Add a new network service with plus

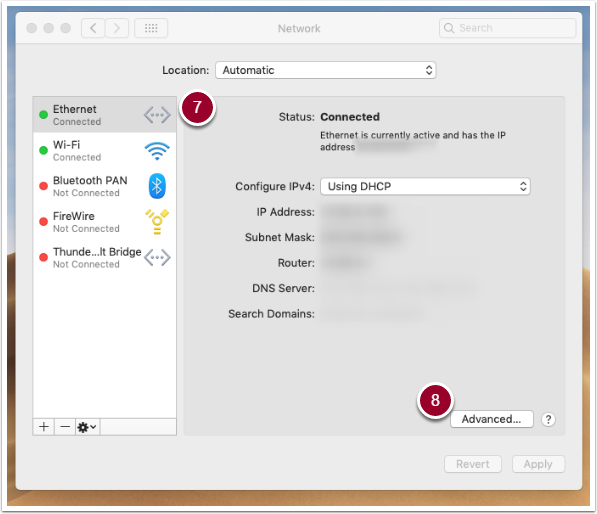[44, 427]
